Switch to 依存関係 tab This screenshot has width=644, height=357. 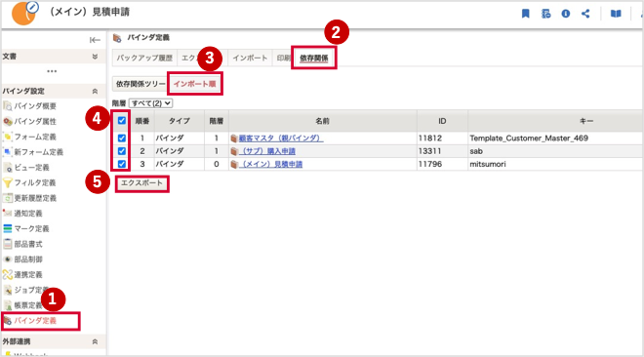click(x=314, y=59)
